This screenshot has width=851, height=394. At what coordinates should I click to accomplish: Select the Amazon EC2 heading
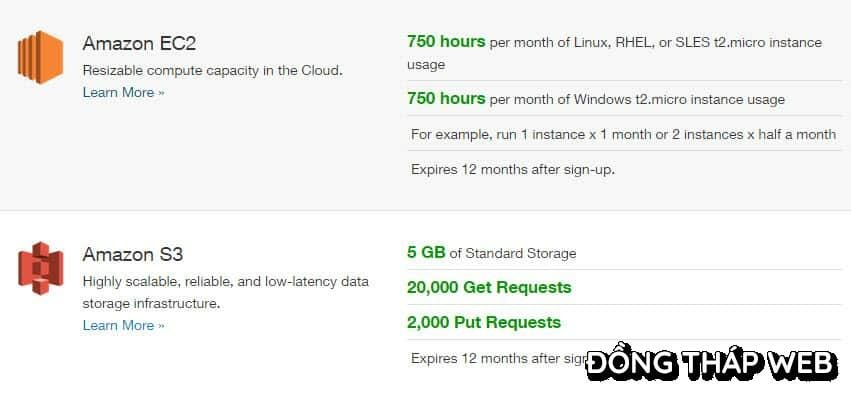point(139,43)
